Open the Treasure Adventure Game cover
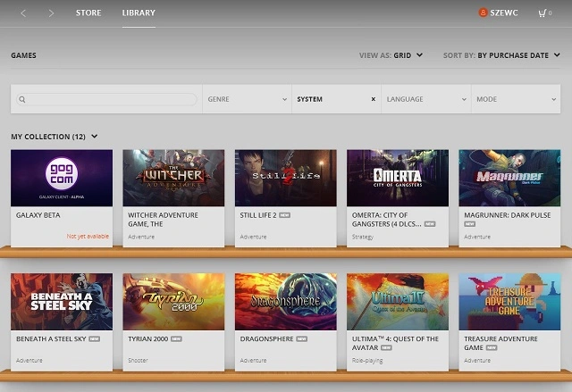 [509, 302]
